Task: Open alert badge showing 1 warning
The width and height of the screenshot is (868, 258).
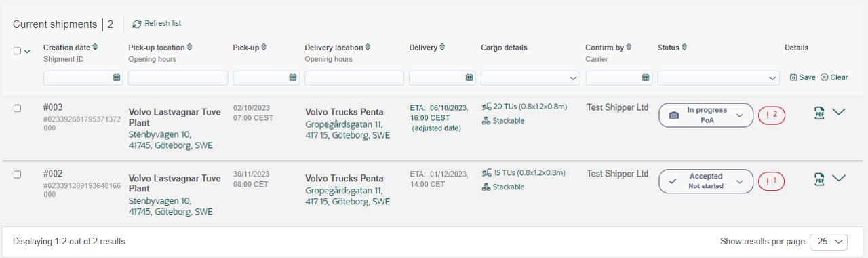Action: (772, 181)
